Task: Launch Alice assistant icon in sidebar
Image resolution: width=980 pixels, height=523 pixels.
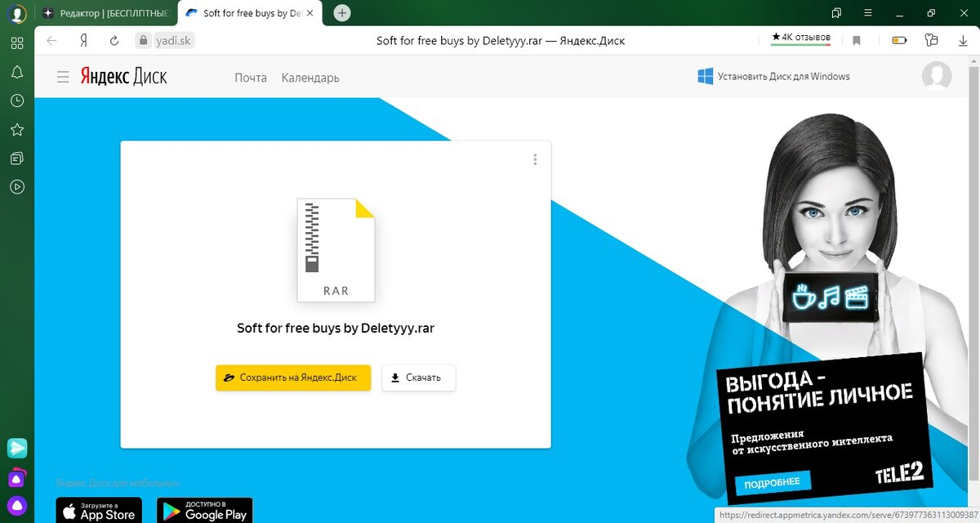Action: pyautogui.click(x=17, y=505)
